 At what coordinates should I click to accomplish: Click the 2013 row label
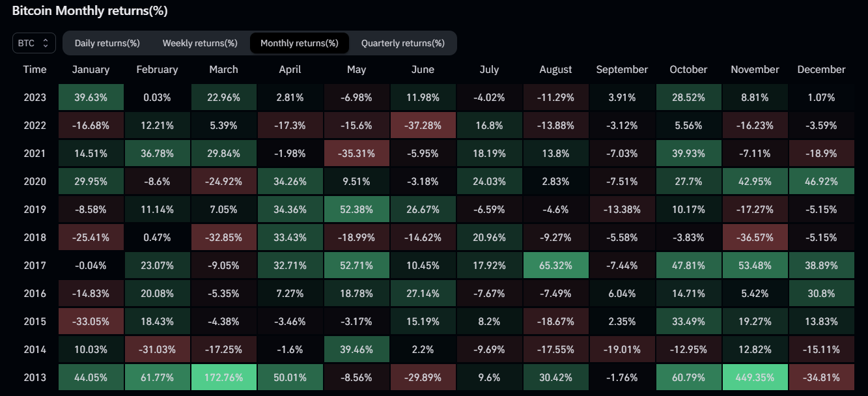(35, 377)
